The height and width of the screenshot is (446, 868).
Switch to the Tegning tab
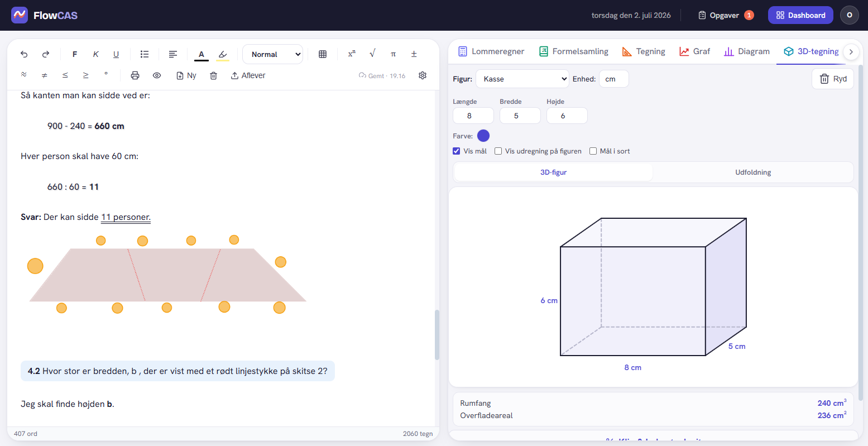click(x=643, y=51)
